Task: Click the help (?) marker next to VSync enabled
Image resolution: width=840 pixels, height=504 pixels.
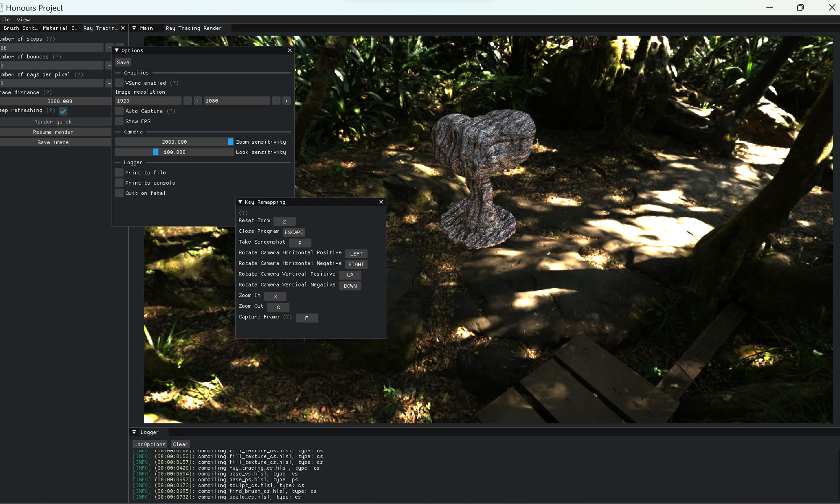Action: (x=174, y=83)
